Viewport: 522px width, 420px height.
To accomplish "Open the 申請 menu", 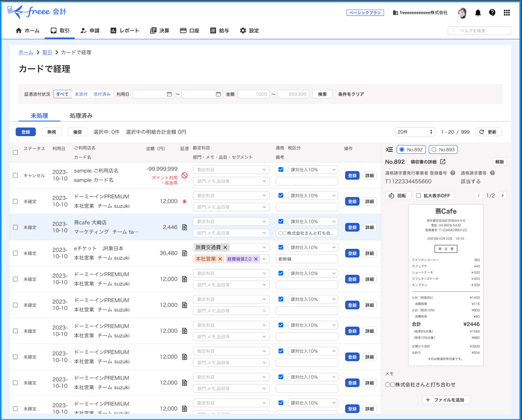I will (x=90, y=30).
